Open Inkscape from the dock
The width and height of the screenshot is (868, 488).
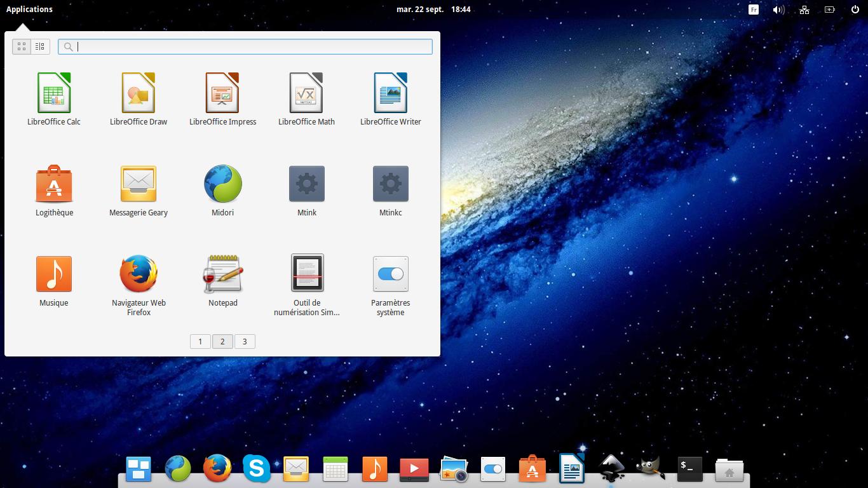pos(611,469)
